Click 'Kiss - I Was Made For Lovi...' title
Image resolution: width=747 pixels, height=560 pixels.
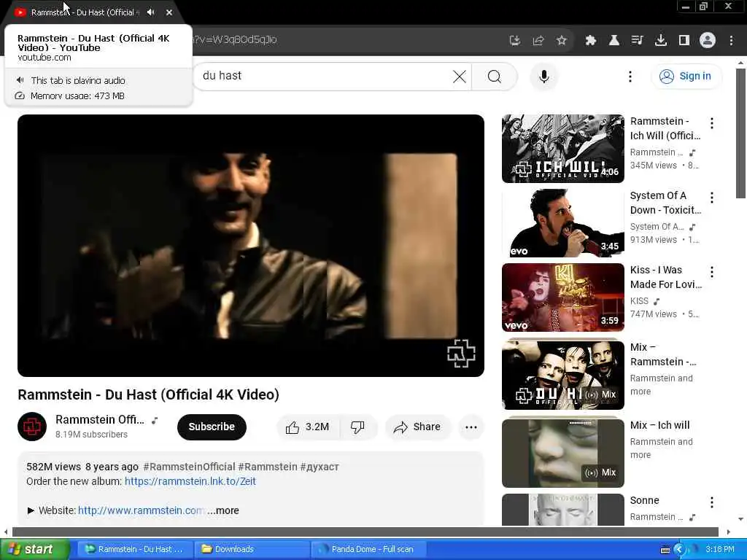(666, 277)
